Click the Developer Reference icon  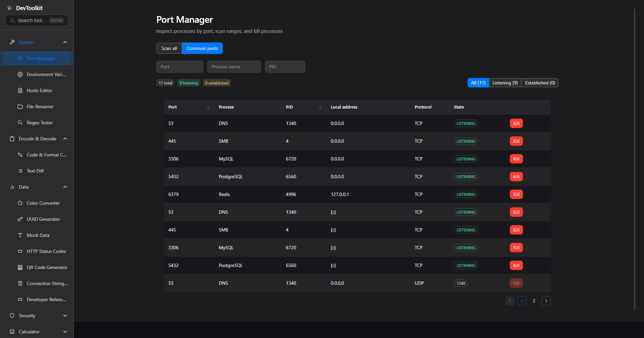(x=20, y=299)
